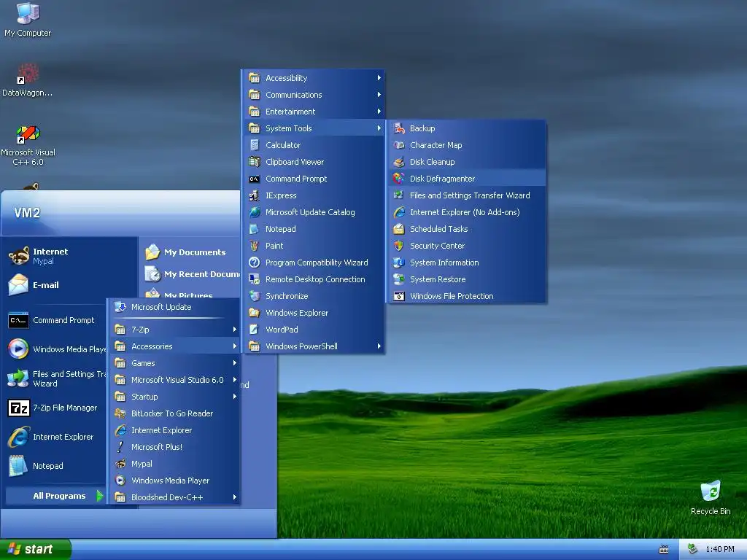Expand the Entertainment submenu
The image size is (747, 560).
point(314,112)
